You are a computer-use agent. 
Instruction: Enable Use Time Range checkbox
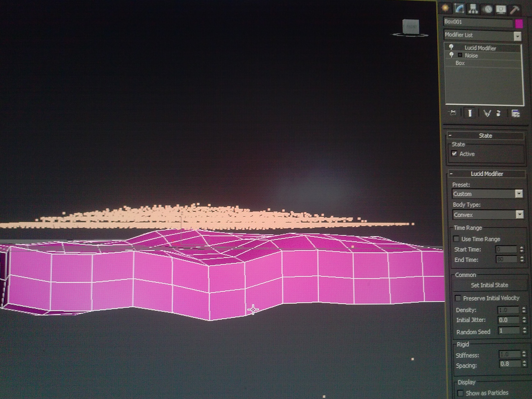coord(456,238)
